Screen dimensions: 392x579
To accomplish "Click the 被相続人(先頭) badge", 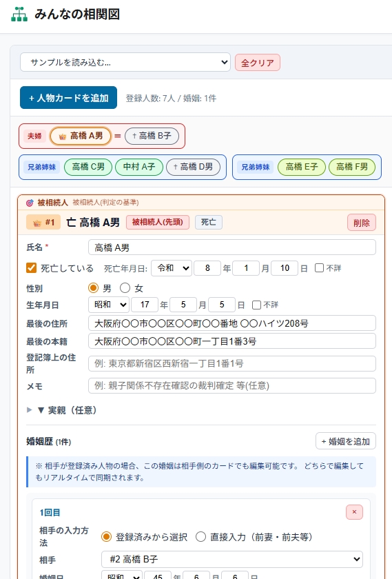I will coord(158,222).
